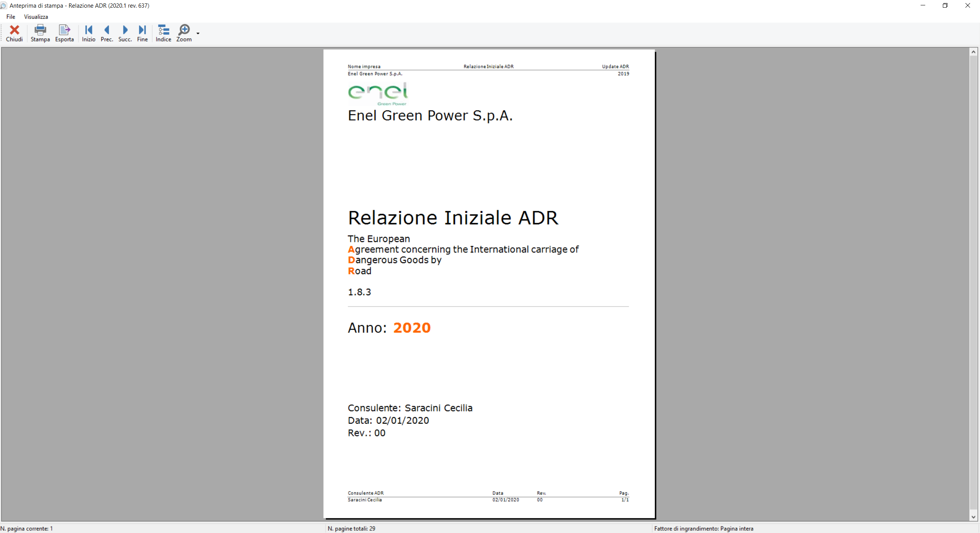Show the Indice table of contents
The width and height of the screenshot is (980, 533).
pyautogui.click(x=163, y=33)
